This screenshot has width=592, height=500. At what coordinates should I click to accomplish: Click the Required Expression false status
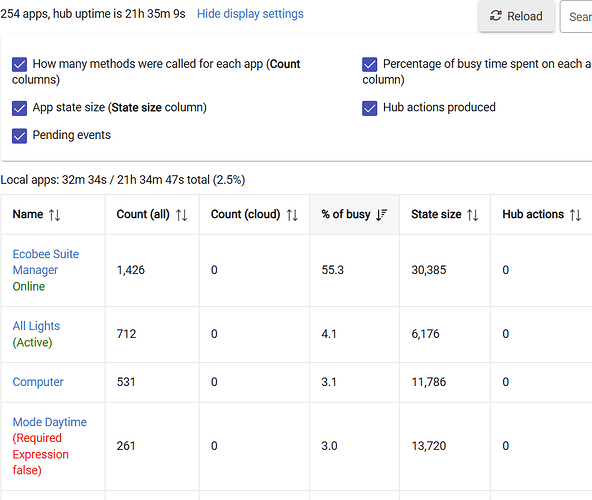pos(40,454)
